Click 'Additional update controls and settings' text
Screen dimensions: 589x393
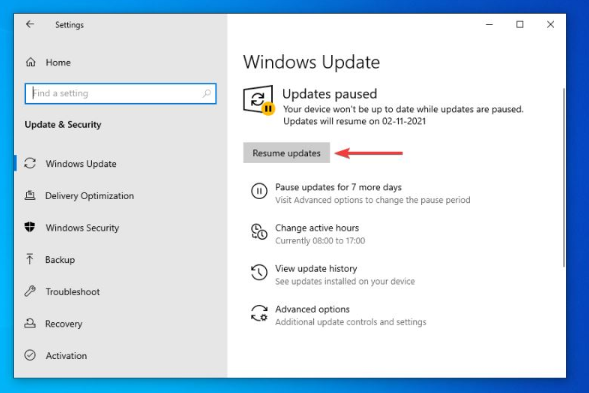[350, 322]
